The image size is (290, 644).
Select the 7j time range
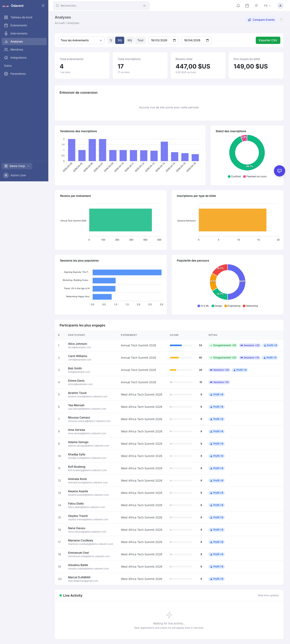click(x=111, y=40)
